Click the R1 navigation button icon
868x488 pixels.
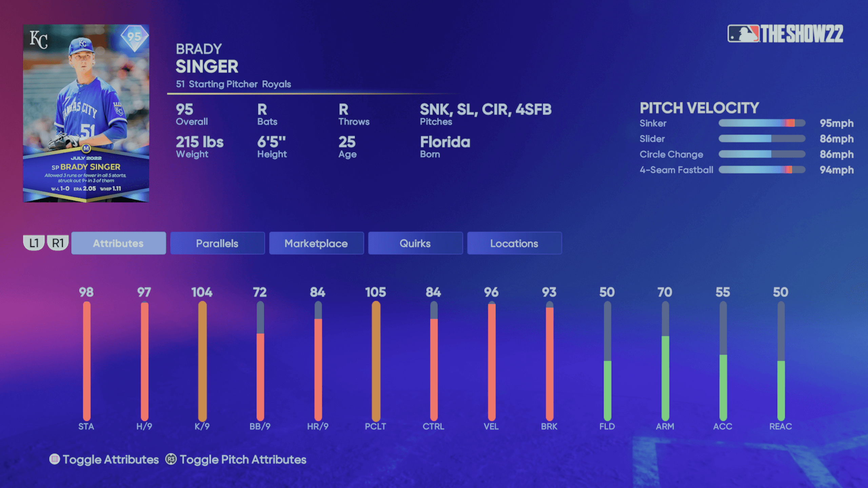[58, 243]
